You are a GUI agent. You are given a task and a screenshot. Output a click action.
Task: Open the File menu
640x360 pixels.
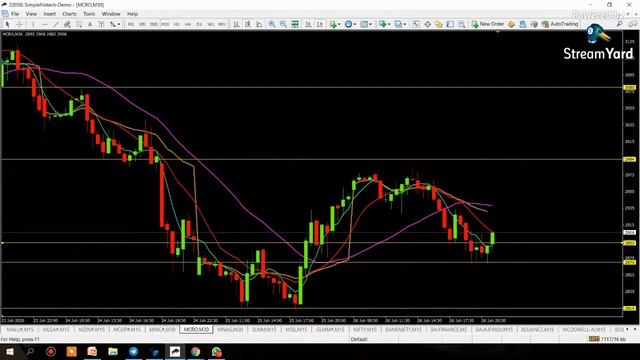(x=15, y=14)
